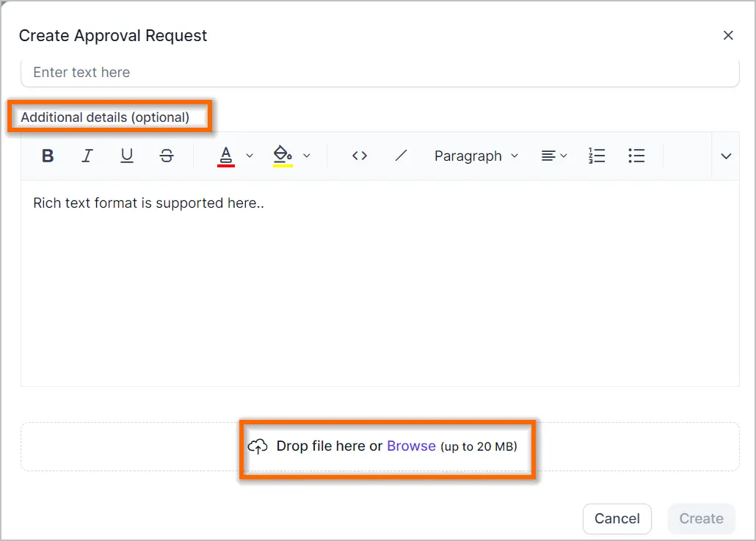Open the text color dropdown arrow
The image size is (756, 541).
[250, 156]
